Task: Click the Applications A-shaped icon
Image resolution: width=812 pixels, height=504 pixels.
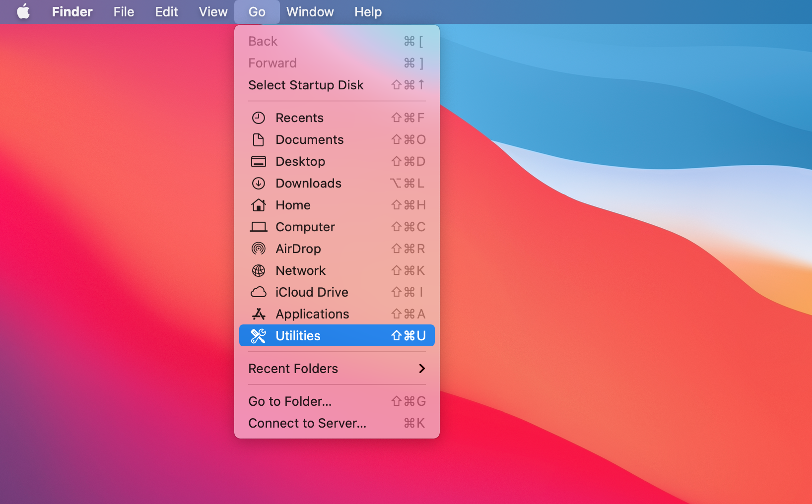Action: point(259,314)
